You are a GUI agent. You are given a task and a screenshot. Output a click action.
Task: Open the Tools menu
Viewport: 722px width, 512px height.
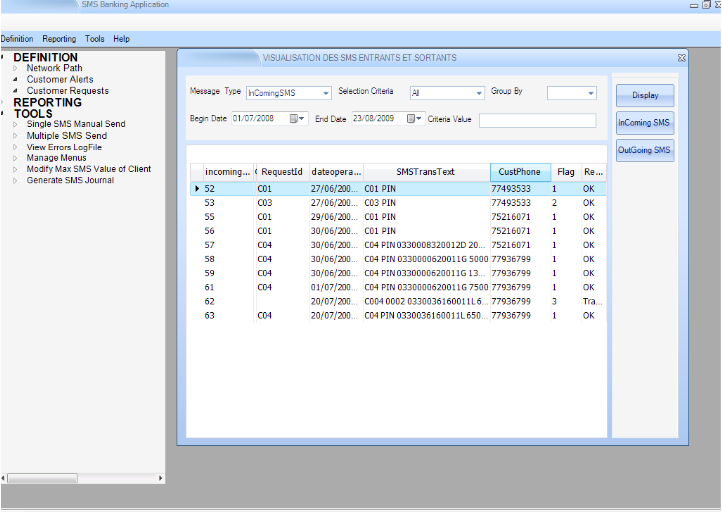point(95,39)
